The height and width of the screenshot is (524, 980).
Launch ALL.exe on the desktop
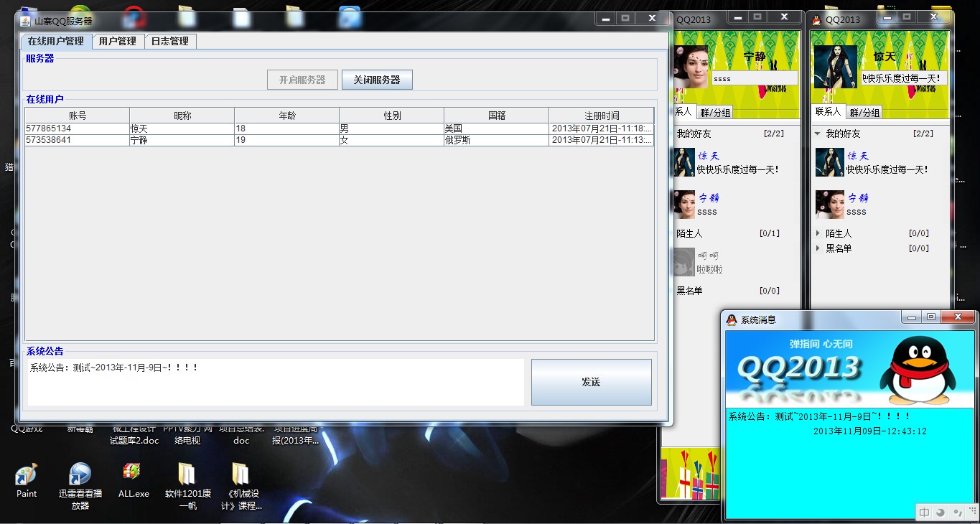click(133, 481)
